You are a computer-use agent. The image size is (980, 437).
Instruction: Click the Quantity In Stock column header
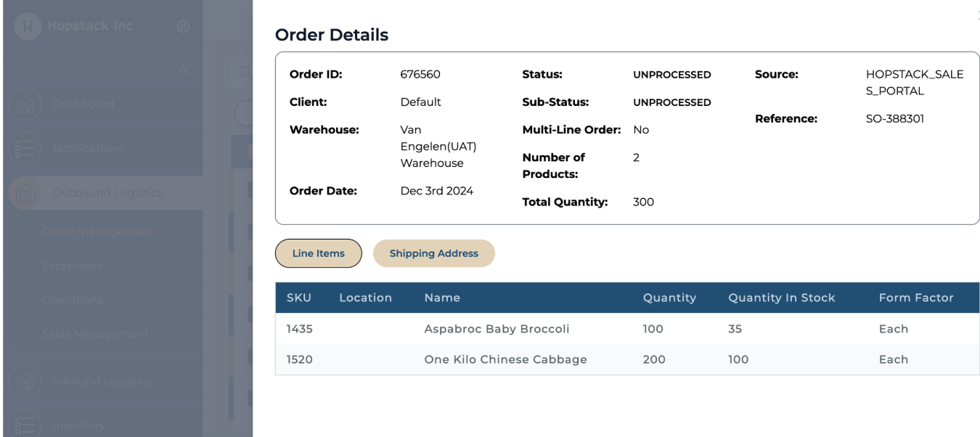781,298
